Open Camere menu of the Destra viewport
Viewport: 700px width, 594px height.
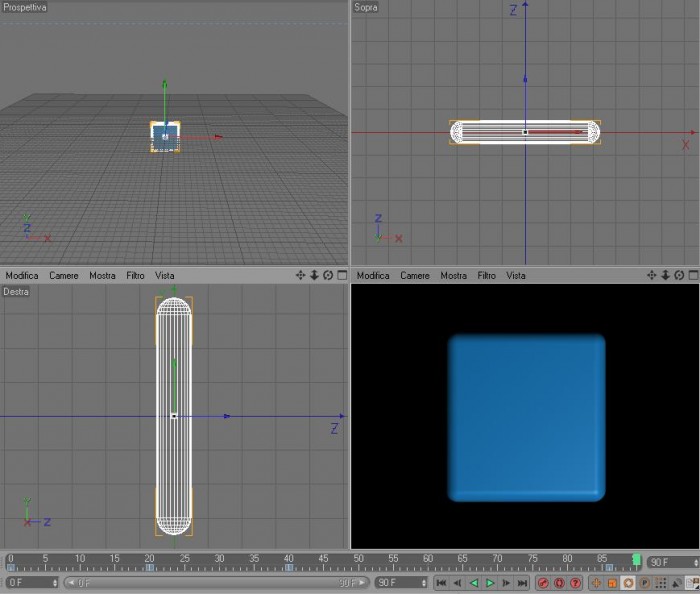tap(64, 275)
